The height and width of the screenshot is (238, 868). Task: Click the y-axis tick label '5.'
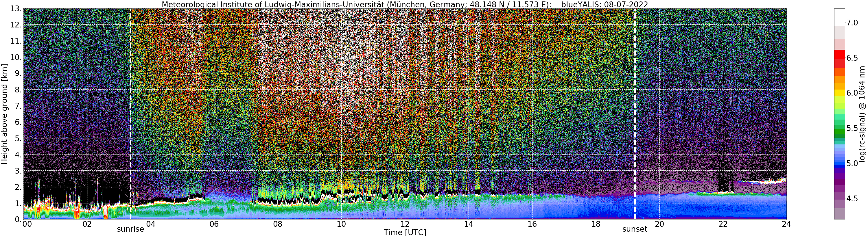tap(18, 138)
